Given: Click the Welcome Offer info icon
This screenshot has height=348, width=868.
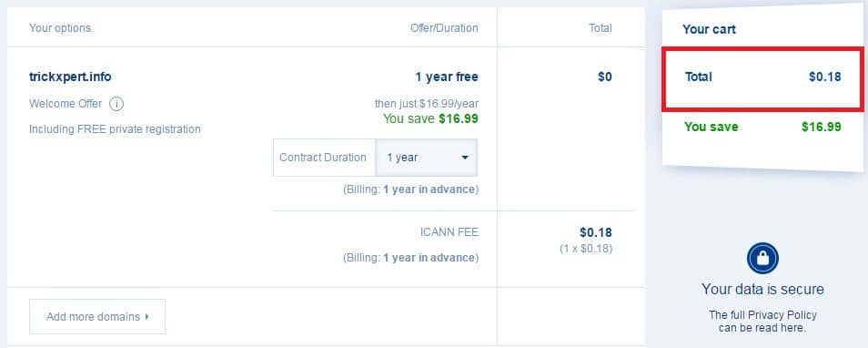Looking at the screenshot, I should pyautogui.click(x=116, y=104).
